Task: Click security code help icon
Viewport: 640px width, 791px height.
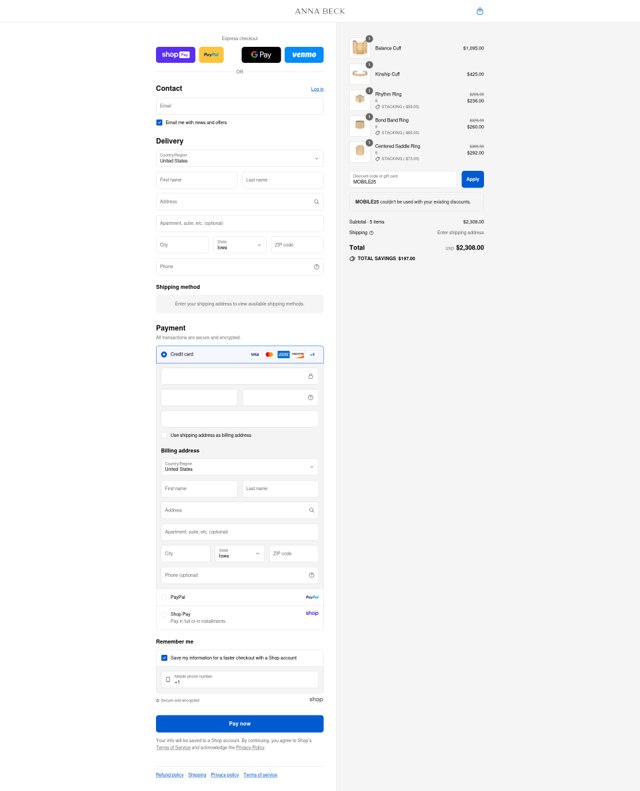Action: [311, 398]
